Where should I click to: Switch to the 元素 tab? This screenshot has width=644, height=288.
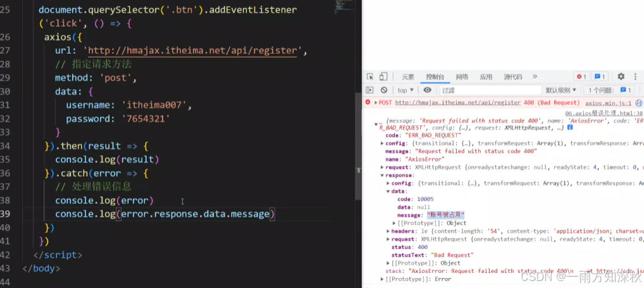(x=408, y=76)
